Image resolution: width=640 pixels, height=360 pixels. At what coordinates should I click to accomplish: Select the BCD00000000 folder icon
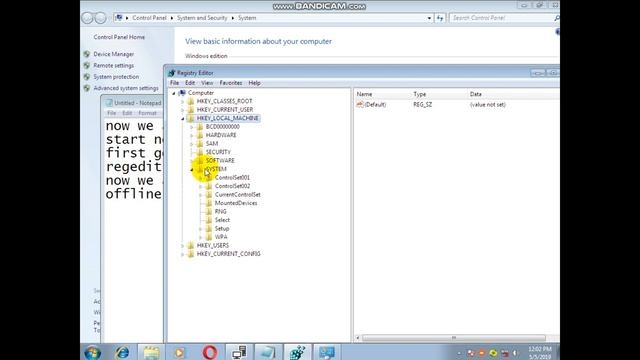click(x=200, y=127)
